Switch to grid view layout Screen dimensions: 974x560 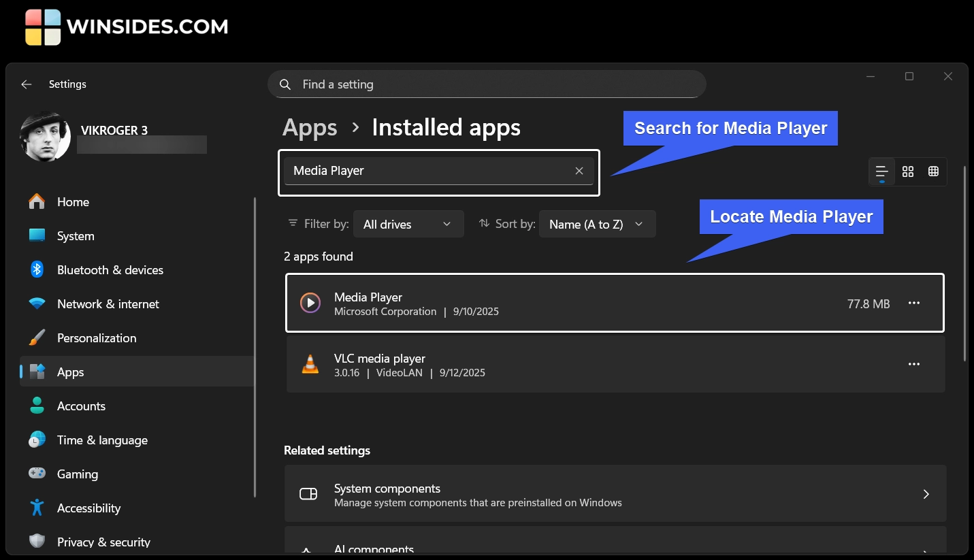(907, 171)
